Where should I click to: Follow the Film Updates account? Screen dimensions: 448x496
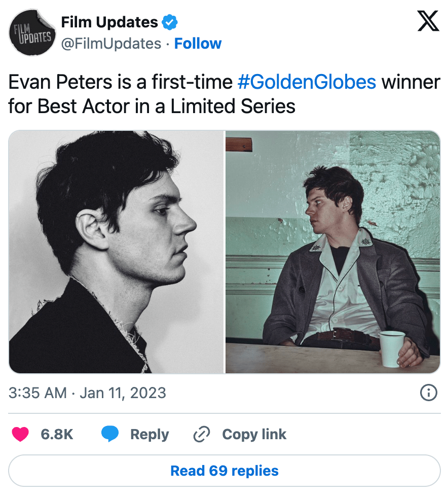click(x=198, y=44)
